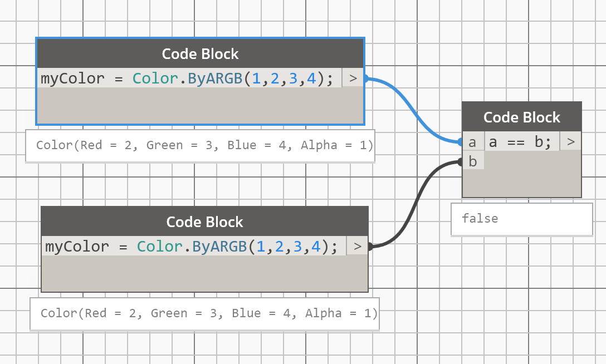This screenshot has height=364, width=606.
Task: Select the top Code Block header
Action: click(x=200, y=53)
